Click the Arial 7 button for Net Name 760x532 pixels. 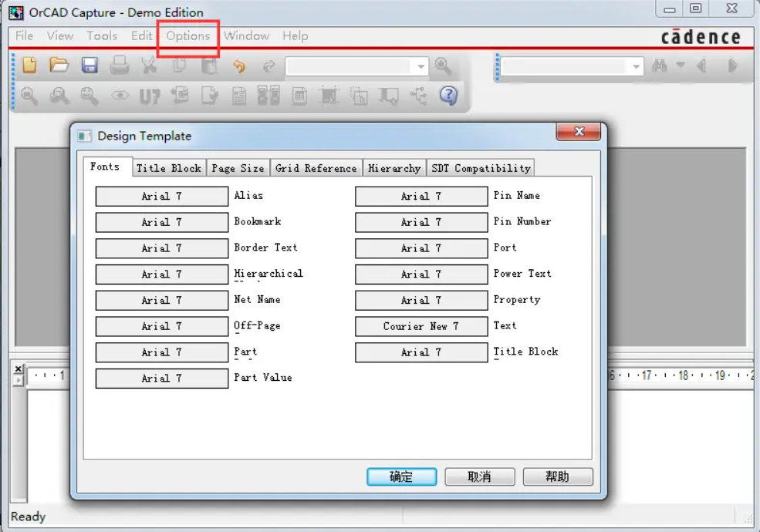pyautogui.click(x=162, y=301)
